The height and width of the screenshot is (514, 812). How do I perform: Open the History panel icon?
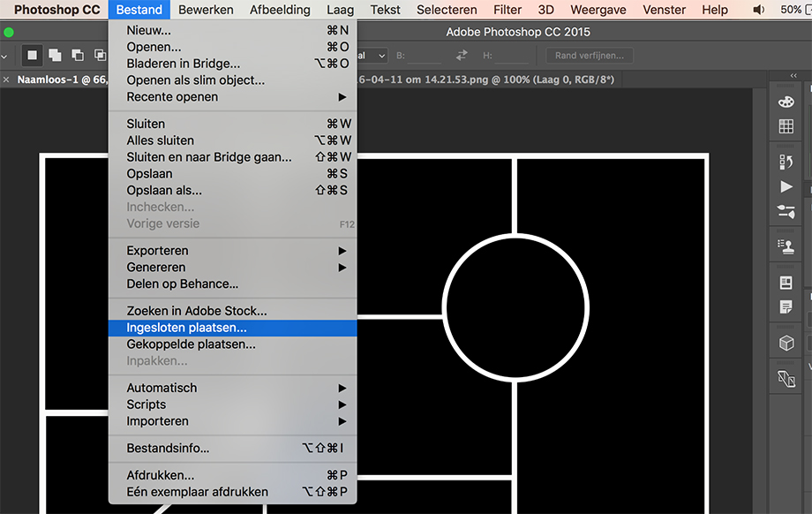coord(786,163)
